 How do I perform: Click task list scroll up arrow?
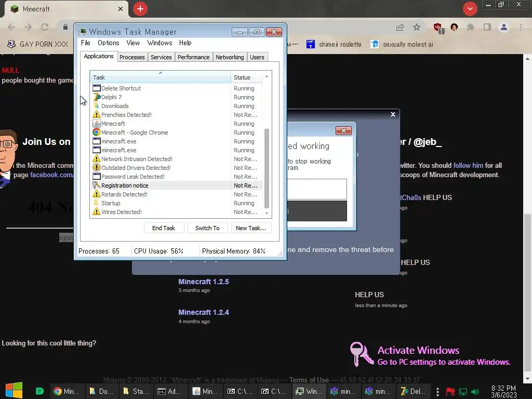267,77
